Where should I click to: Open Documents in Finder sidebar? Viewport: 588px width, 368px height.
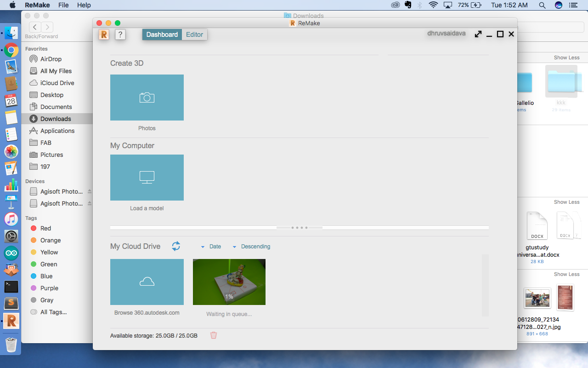pos(57,107)
